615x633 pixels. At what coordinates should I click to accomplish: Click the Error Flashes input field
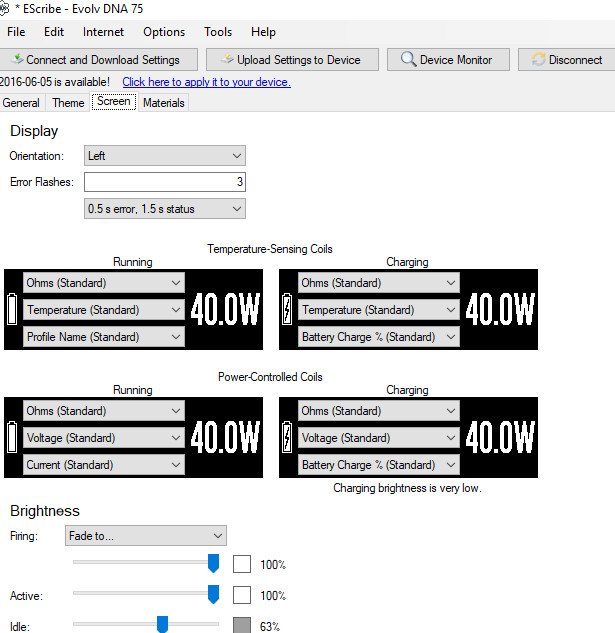click(165, 182)
